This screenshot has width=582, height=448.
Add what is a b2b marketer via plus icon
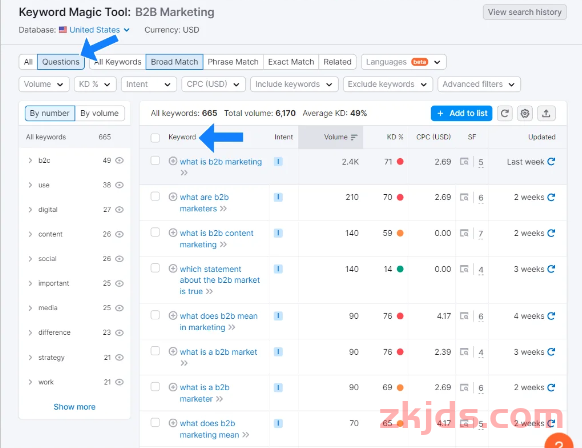click(x=173, y=387)
